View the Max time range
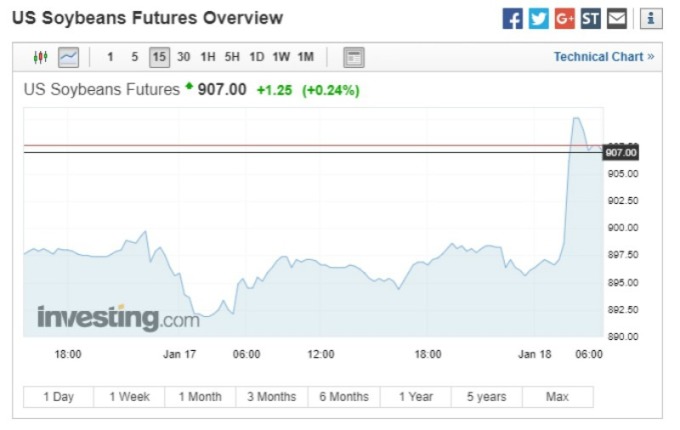Screen dimensions: 680x430 (x=558, y=397)
